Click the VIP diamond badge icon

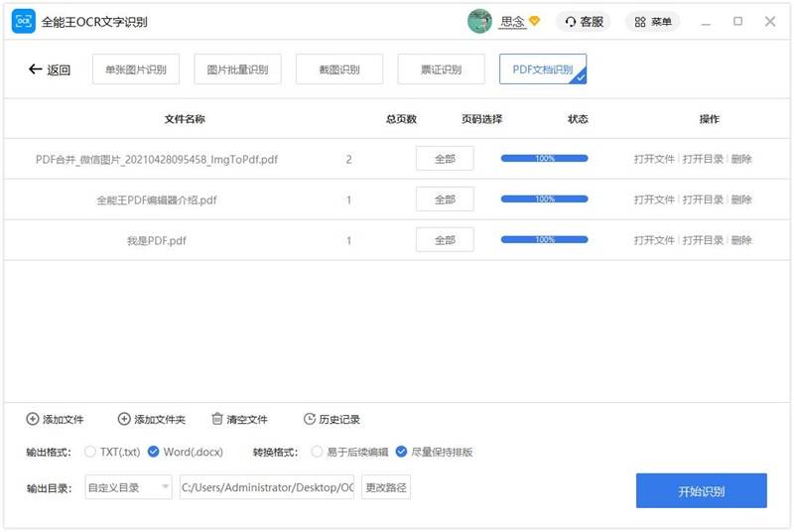[x=534, y=21]
